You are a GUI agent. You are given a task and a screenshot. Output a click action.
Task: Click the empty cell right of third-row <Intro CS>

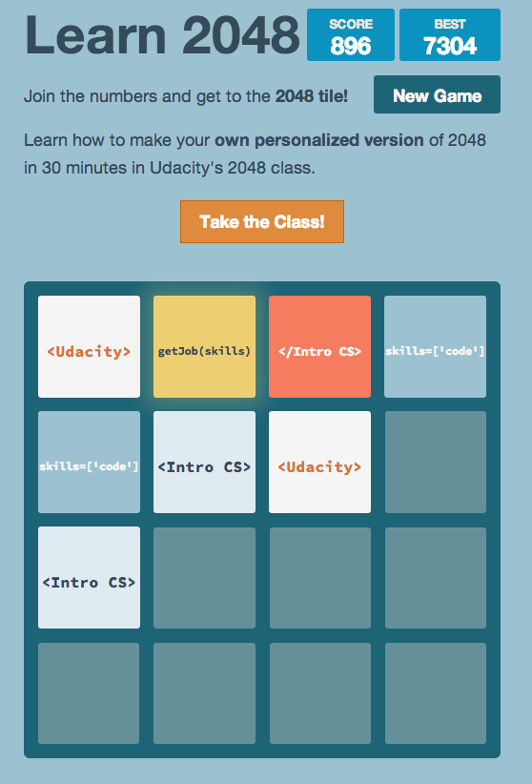click(204, 577)
